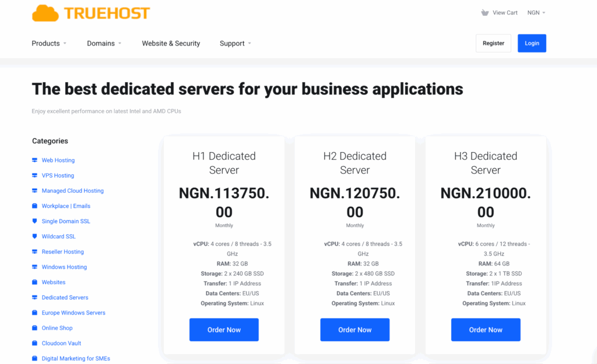Click the H3 Dedicated Server title
597x364 pixels.
(486, 163)
